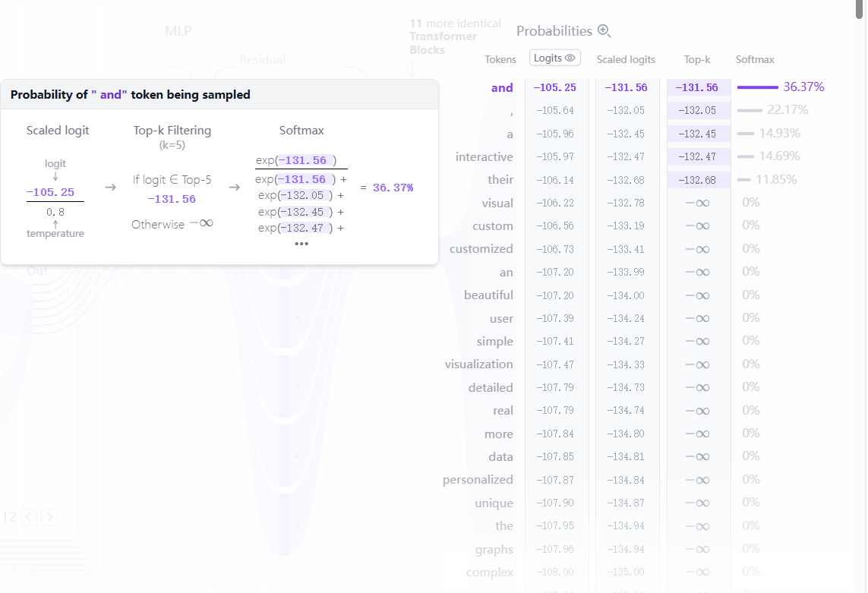This screenshot has width=868, height=593.
Task: Go to previous transformer block with left chevron
Action: (29, 517)
